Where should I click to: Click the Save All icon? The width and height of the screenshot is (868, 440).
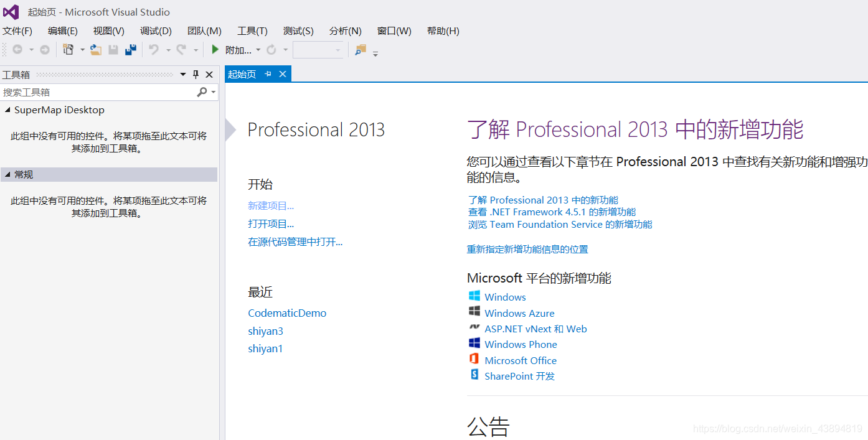click(x=131, y=50)
